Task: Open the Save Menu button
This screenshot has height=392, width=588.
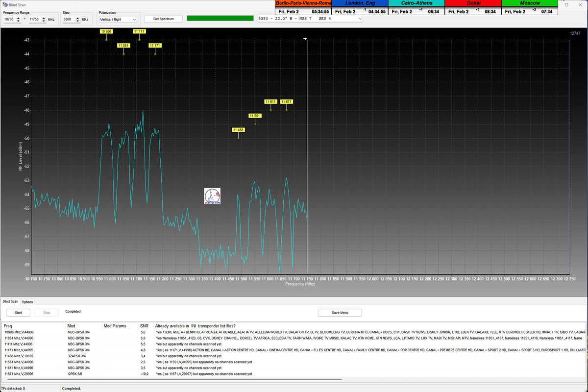Action: coord(340,313)
